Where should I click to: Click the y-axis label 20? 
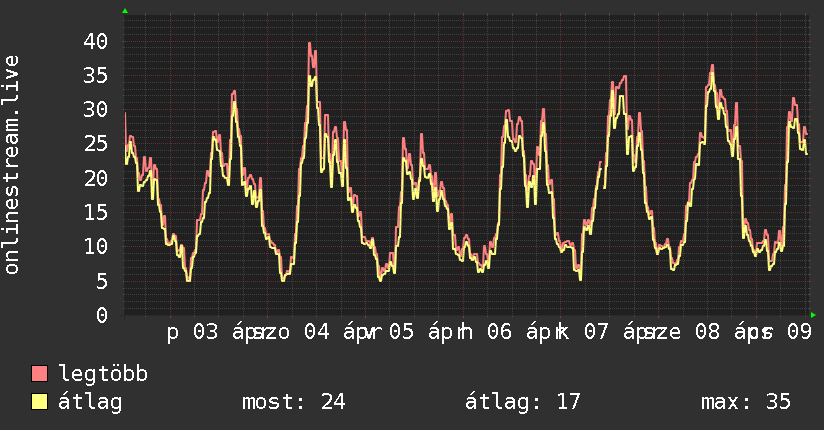(96, 178)
